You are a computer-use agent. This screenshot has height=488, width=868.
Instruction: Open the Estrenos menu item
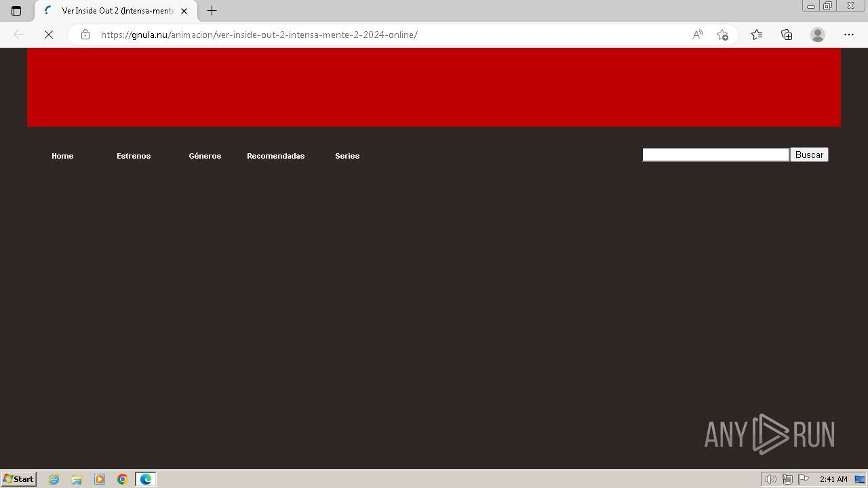[134, 156]
